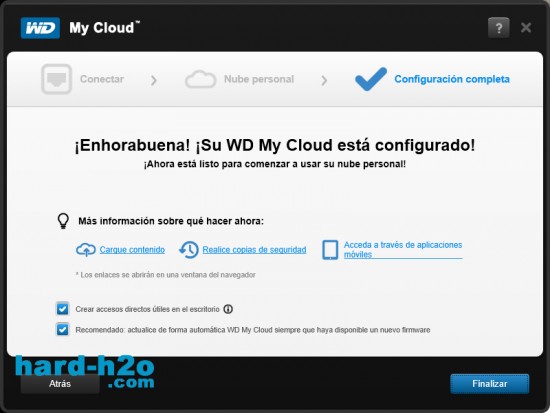Image resolution: width=550 pixels, height=413 pixels.
Task: Click the Enhorabuena heading text
Action: coord(275,145)
